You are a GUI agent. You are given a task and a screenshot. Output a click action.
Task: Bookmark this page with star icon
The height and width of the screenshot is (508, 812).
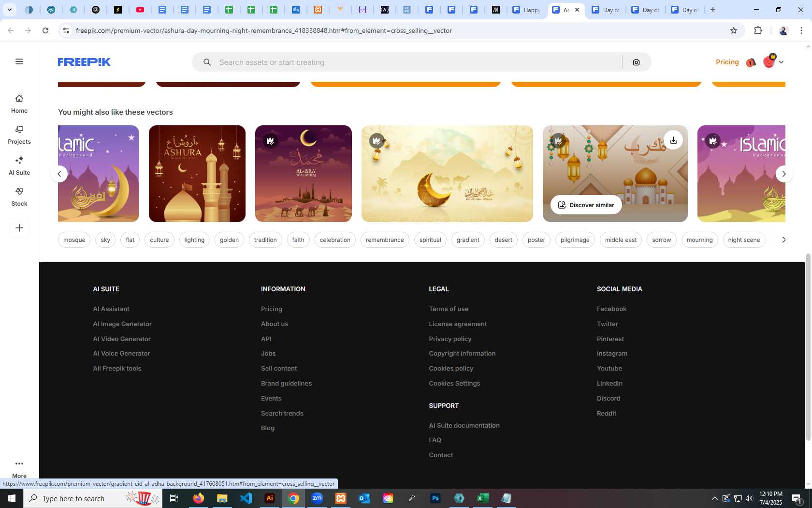(734, 30)
